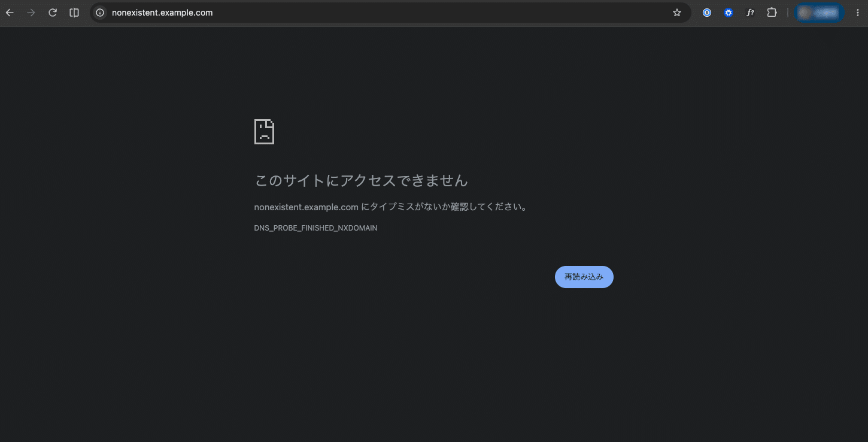
Task: View site information icon in address bar
Action: click(x=100, y=13)
